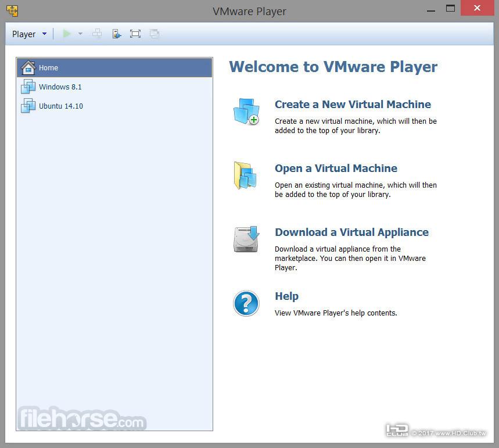Maximize the VMware Player window
The image size is (499, 448).
tap(450, 8)
